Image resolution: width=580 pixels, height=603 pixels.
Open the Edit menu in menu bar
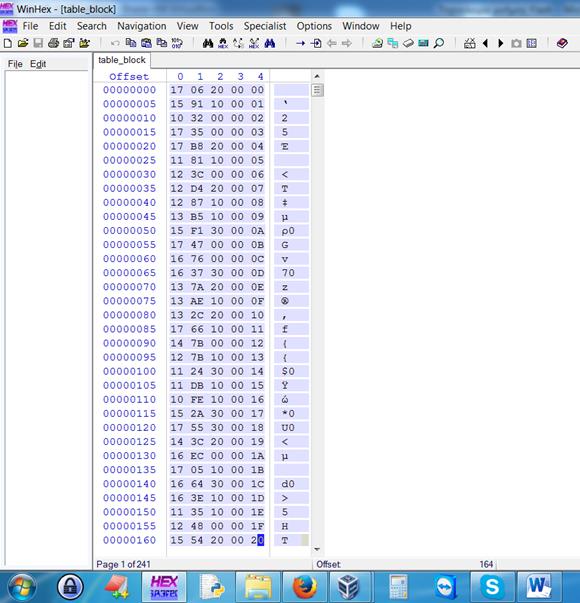pos(58,26)
